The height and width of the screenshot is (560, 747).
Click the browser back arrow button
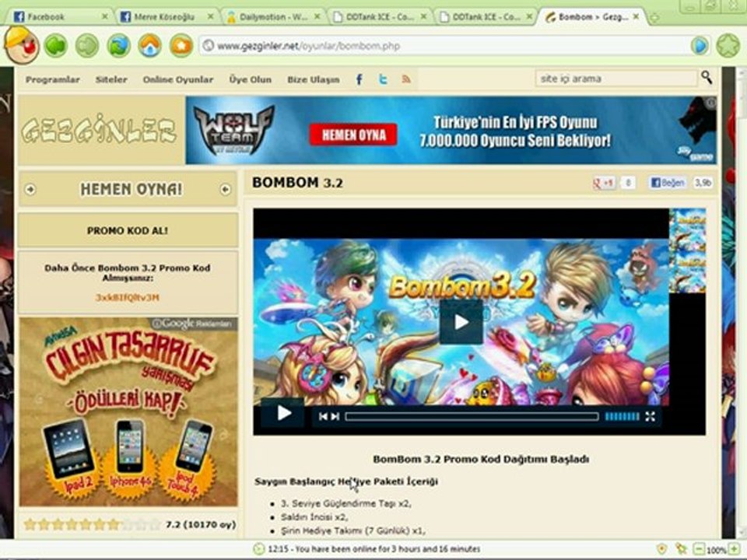coord(56,46)
